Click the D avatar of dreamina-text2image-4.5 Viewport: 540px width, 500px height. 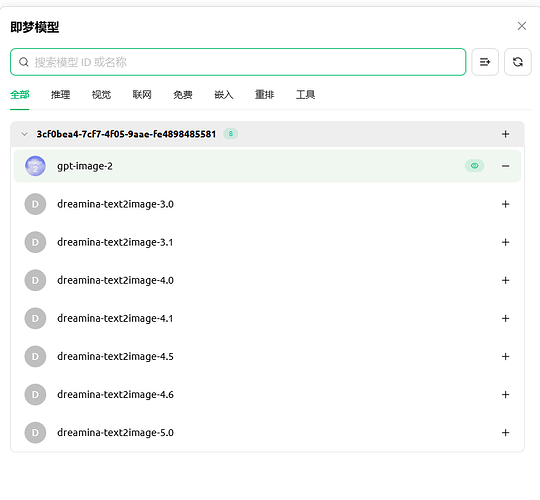35,356
